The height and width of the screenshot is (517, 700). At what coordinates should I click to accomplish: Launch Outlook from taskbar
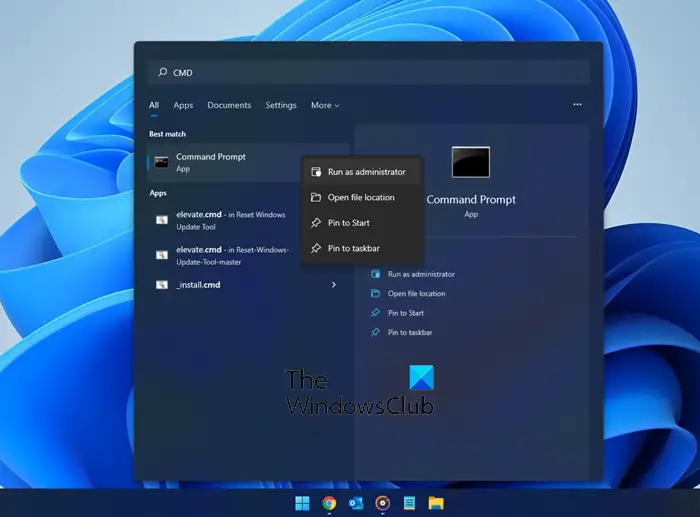click(356, 503)
